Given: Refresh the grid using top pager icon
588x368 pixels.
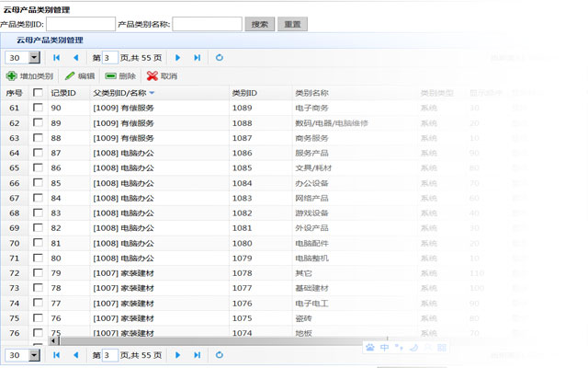Looking at the screenshot, I should tap(220, 58).
